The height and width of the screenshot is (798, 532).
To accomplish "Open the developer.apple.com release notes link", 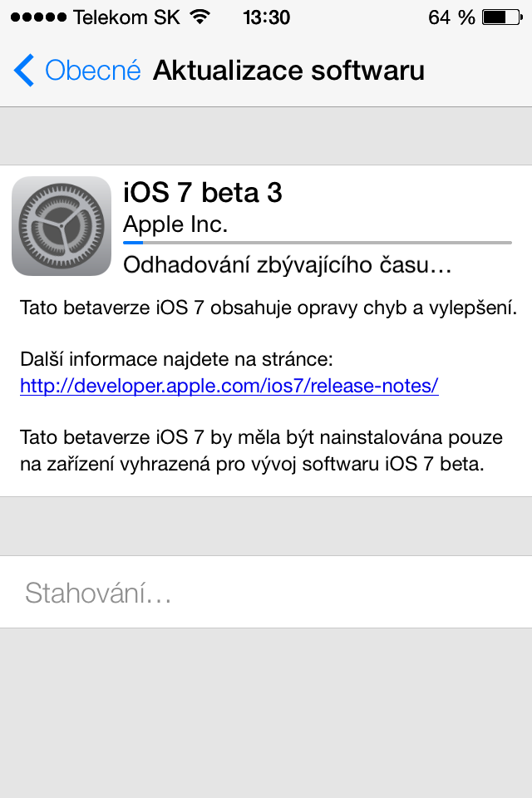I will (229, 386).
